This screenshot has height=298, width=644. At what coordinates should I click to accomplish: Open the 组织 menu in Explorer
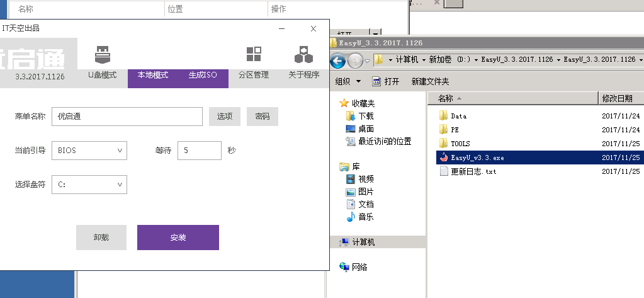point(348,81)
